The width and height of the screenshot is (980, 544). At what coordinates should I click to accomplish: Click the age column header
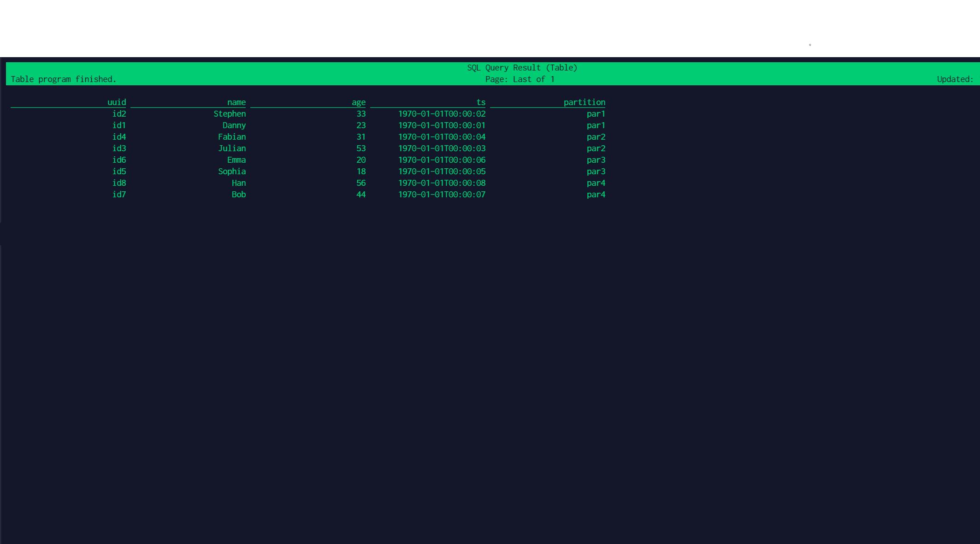[x=358, y=102]
